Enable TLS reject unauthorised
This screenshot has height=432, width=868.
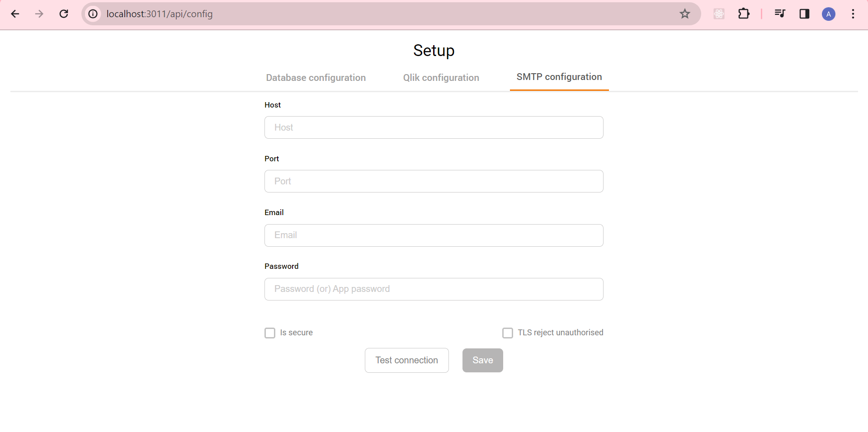click(x=507, y=333)
